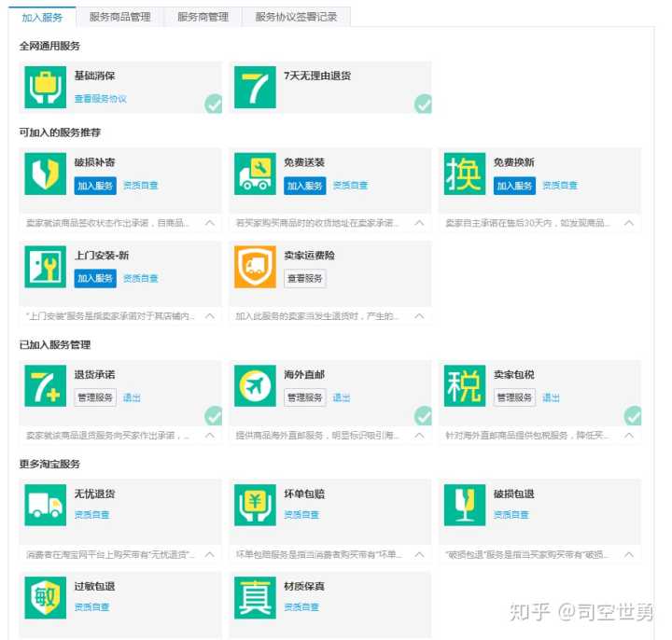Open the 查看服务协议 link

pyautogui.click(x=101, y=98)
